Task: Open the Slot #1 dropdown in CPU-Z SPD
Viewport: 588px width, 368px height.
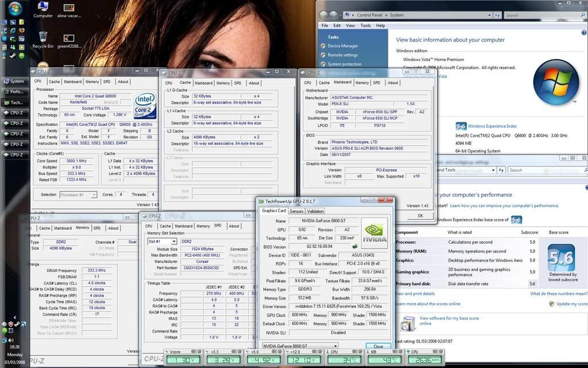Action: (161, 241)
